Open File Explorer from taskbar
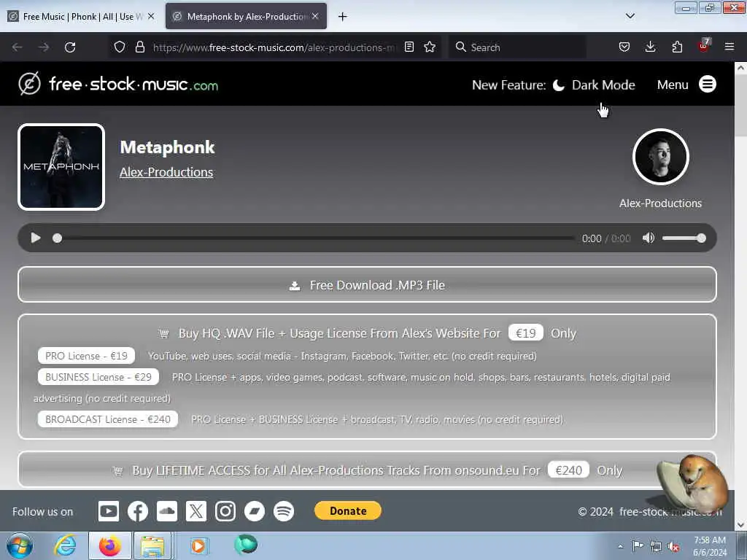This screenshot has width=747, height=560. coord(152,545)
